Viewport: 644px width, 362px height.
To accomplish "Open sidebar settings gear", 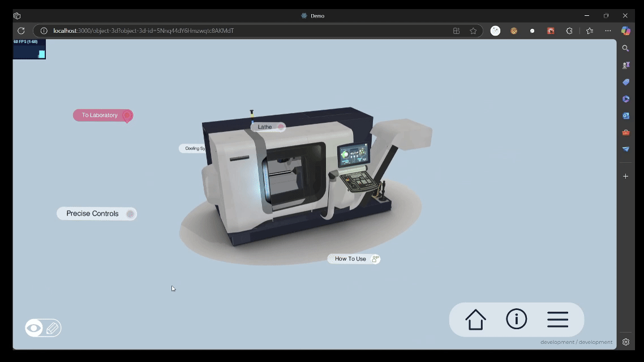I will 625,342.
